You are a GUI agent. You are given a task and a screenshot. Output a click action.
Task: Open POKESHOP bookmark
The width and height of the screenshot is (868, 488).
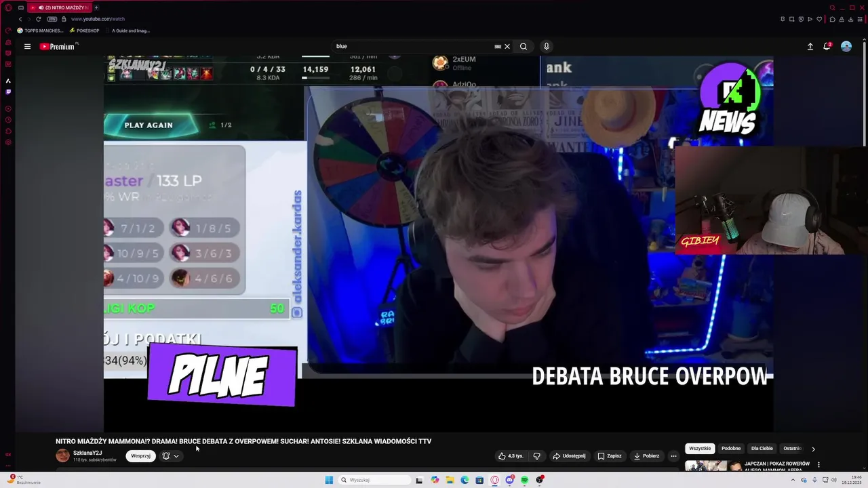tap(84, 30)
